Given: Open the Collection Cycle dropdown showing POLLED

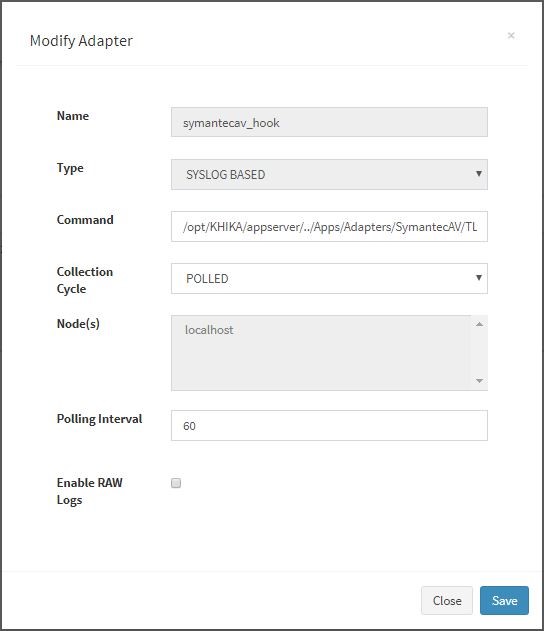Looking at the screenshot, I should [329, 278].
